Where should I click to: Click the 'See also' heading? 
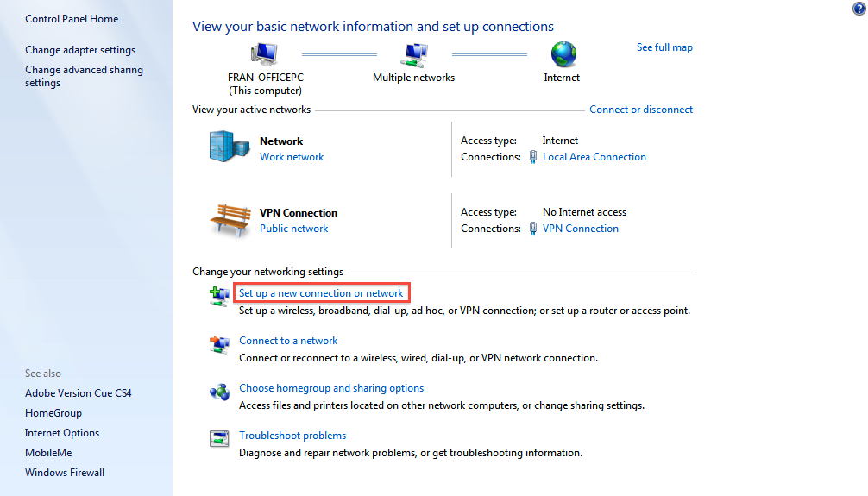point(42,374)
